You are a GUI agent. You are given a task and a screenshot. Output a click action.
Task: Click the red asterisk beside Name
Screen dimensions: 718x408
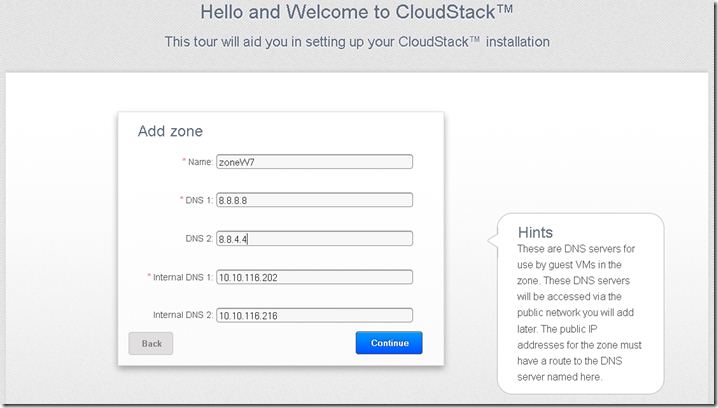183,161
